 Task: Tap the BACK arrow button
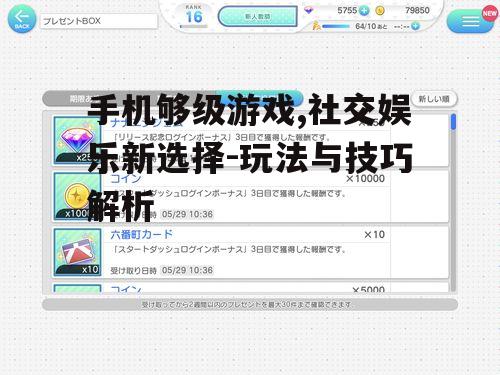22,19
